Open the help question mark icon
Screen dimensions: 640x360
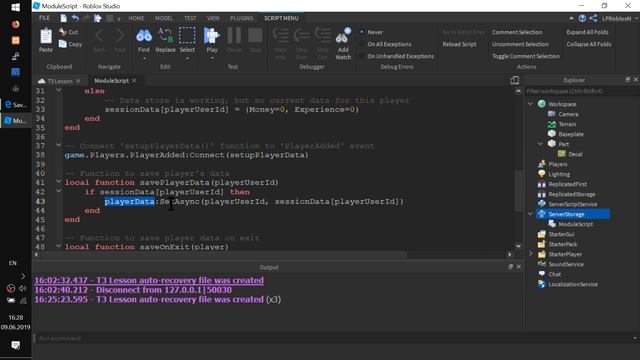point(582,18)
